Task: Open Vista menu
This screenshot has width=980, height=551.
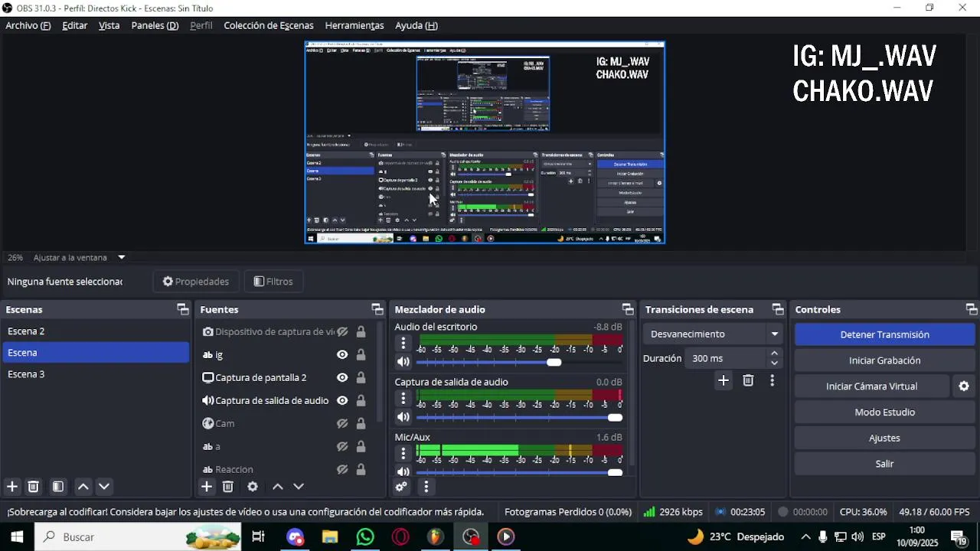Action: point(109,25)
